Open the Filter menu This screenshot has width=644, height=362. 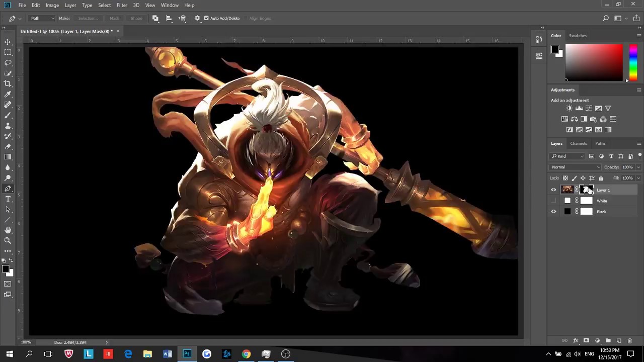pos(122,5)
